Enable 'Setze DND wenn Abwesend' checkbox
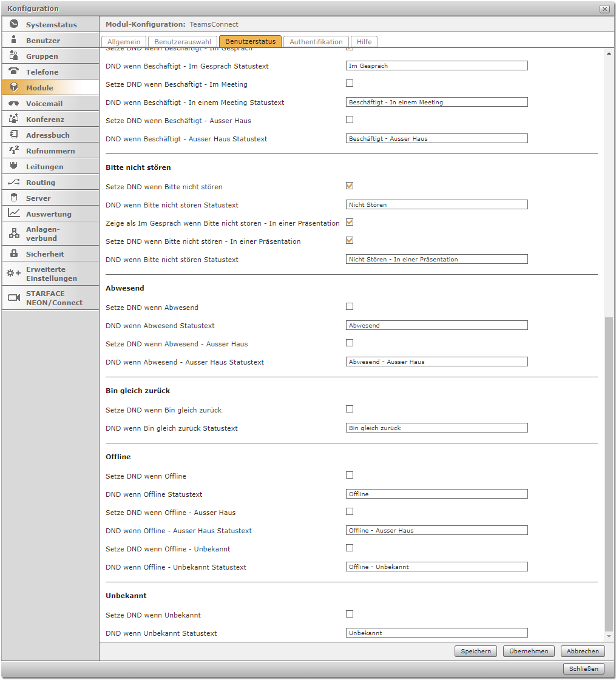616x680 pixels. 350,307
